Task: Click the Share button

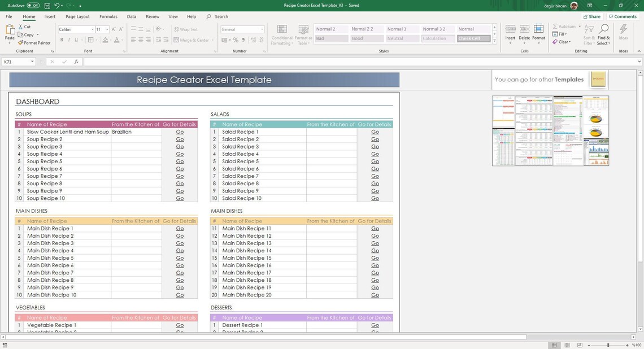Action: (x=592, y=16)
